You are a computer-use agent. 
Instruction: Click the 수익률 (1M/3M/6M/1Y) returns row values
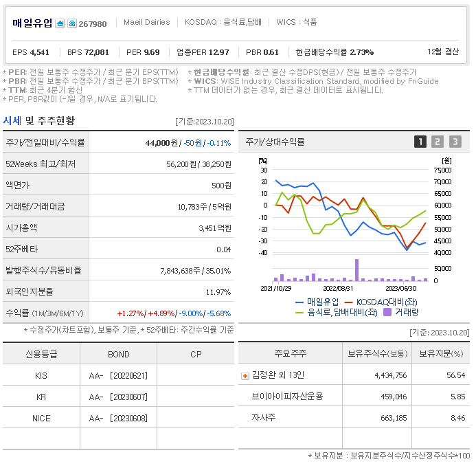pyautogui.click(x=174, y=313)
